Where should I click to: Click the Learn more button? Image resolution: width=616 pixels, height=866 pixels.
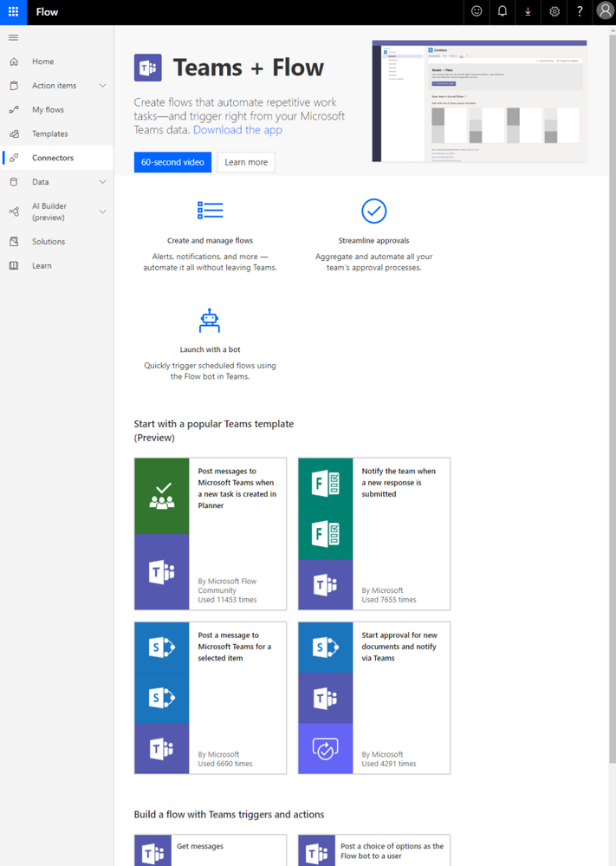pyautogui.click(x=246, y=162)
